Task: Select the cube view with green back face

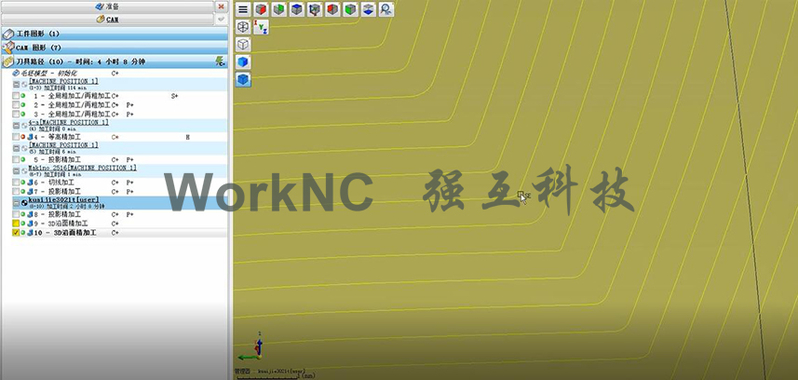Action: pos(279,9)
